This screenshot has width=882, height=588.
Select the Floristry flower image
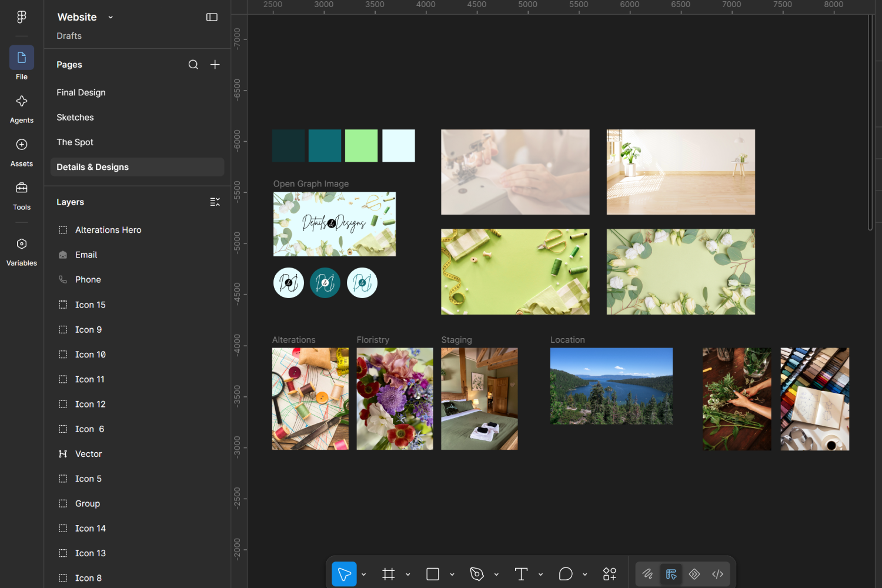[395, 399]
